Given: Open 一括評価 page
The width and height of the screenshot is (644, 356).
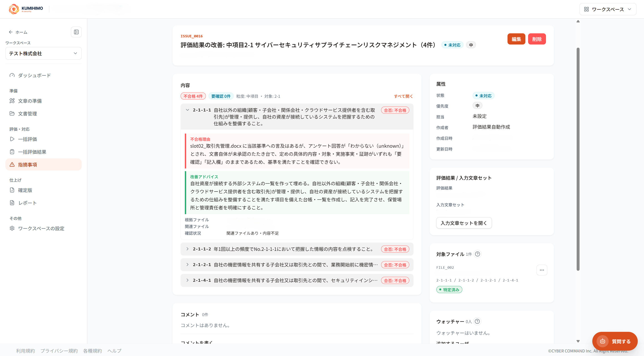Looking at the screenshot, I should (x=43, y=139).
